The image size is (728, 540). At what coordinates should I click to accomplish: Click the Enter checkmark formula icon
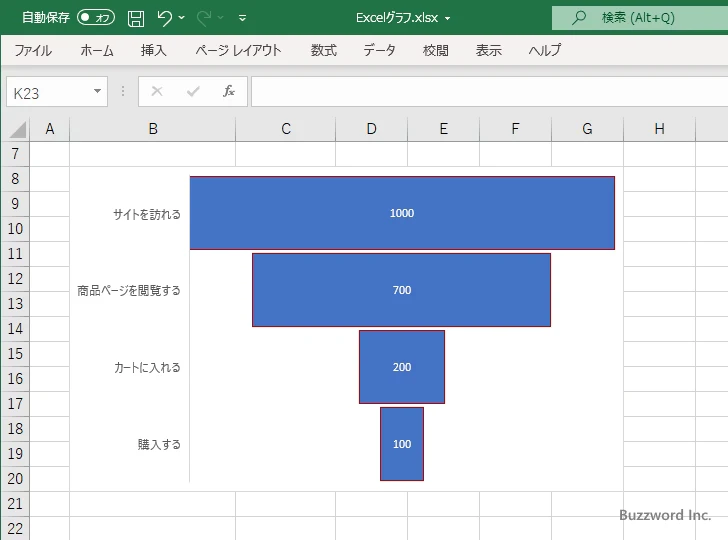193,91
